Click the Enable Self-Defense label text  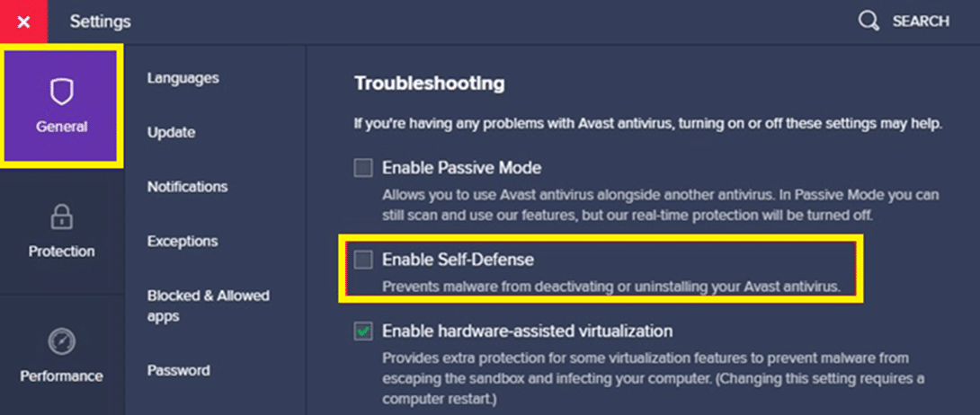(458, 260)
